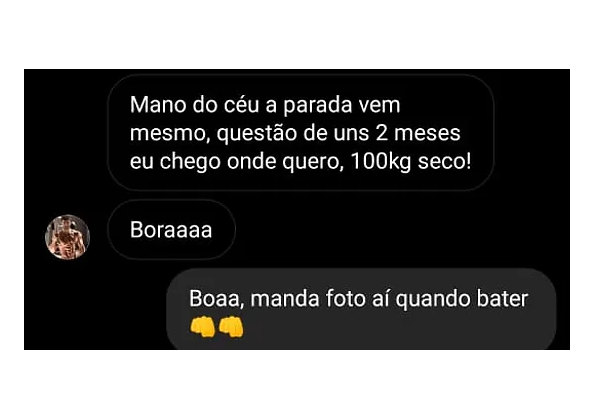
Task: Click the word "questão" in second line
Action: [257, 134]
